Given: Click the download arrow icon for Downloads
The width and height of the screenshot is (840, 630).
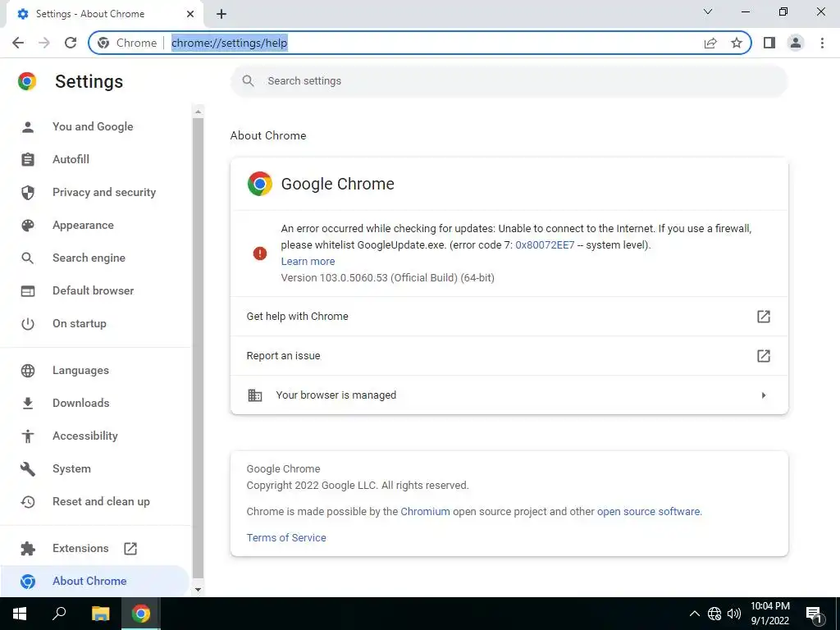Looking at the screenshot, I should (x=28, y=403).
